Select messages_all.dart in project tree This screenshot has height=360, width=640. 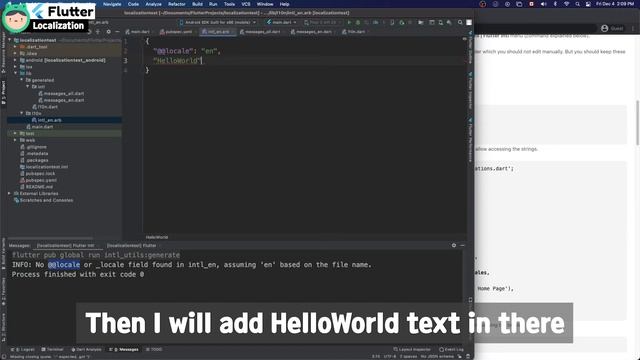point(63,93)
